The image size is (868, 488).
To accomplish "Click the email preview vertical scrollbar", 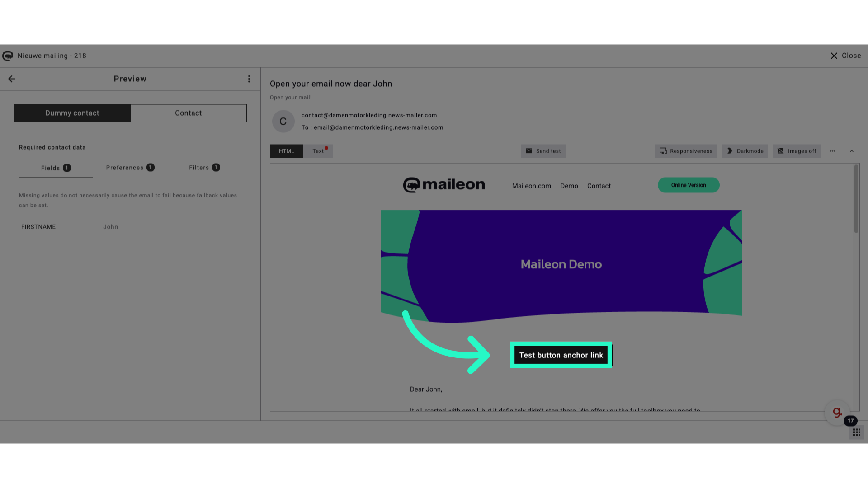I will pyautogui.click(x=856, y=199).
